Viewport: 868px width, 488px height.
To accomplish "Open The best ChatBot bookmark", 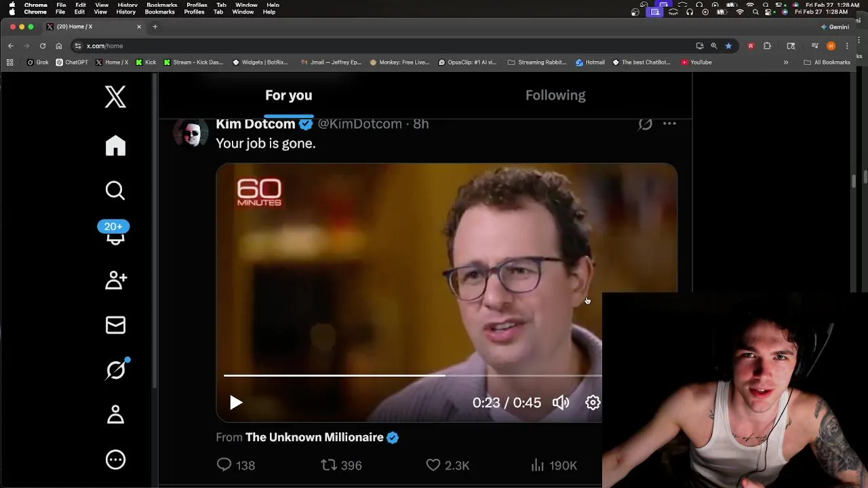I will pyautogui.click(x=642, y=62).
